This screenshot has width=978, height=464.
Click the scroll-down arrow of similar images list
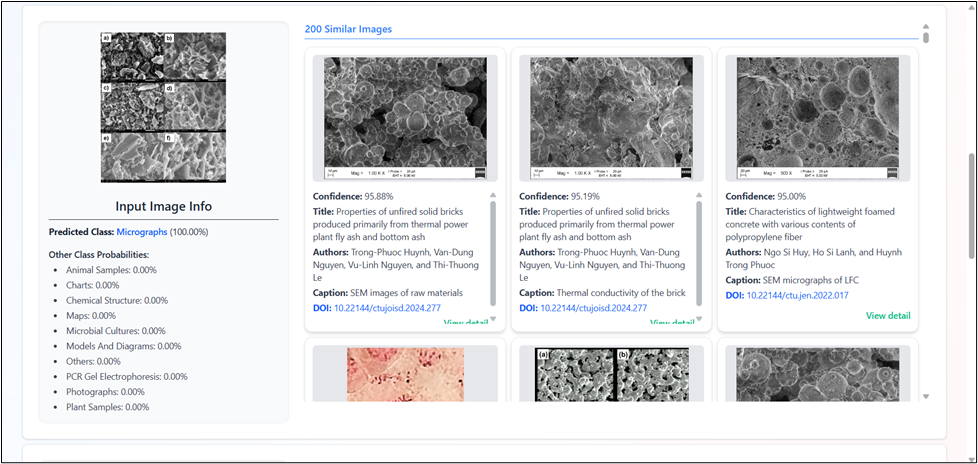[926, 397]
